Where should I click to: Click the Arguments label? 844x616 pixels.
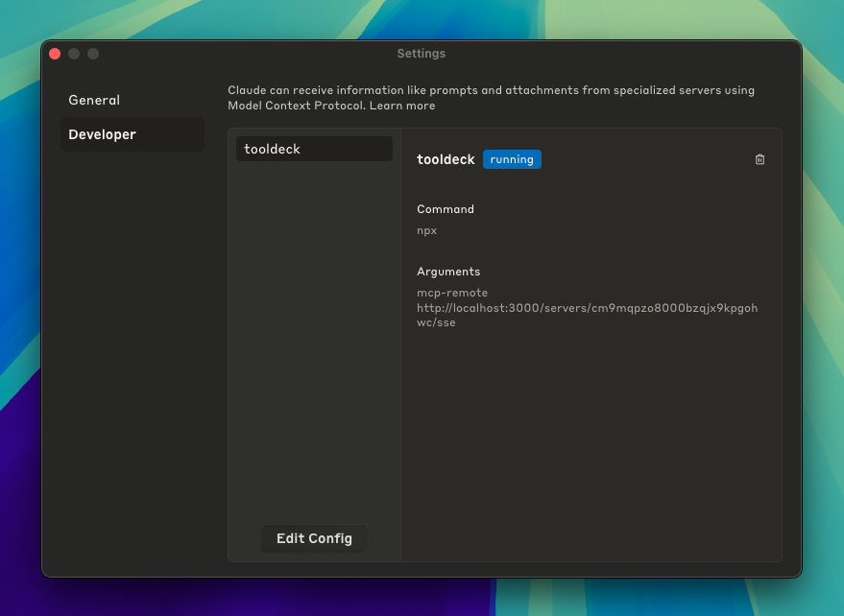pos(448,272)
